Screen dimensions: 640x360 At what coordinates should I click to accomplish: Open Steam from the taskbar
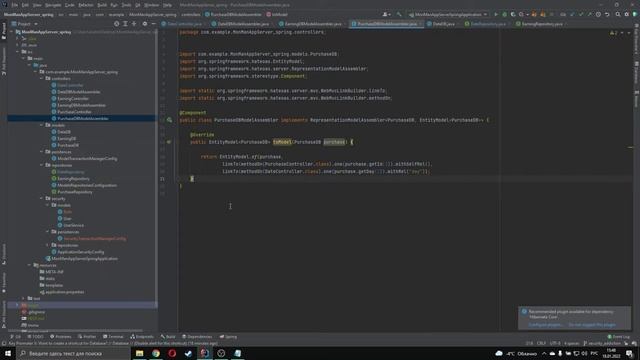point(189,353)
